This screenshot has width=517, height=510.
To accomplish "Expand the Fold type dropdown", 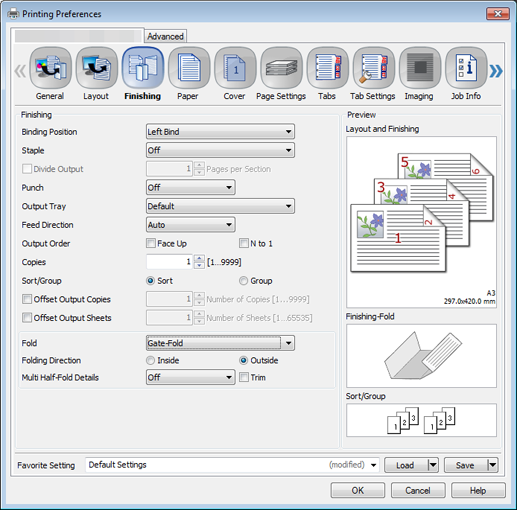I will pos(220,343).
